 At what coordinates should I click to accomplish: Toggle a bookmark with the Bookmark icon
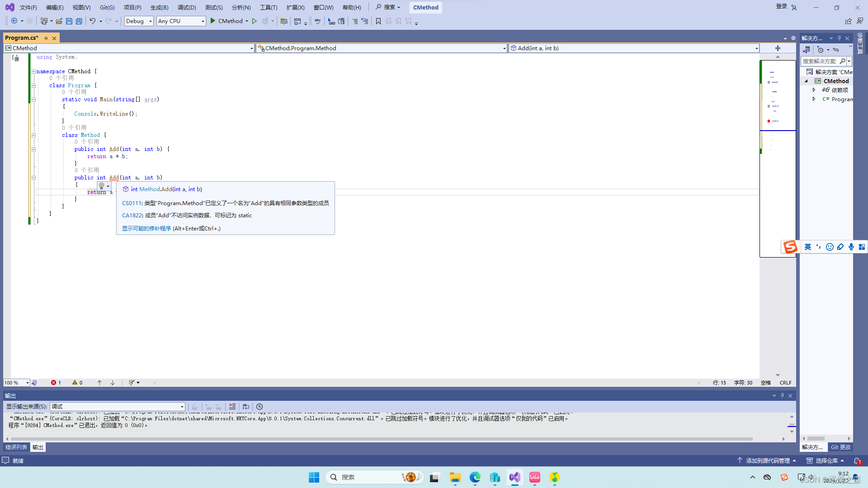(x=378, y=21)
